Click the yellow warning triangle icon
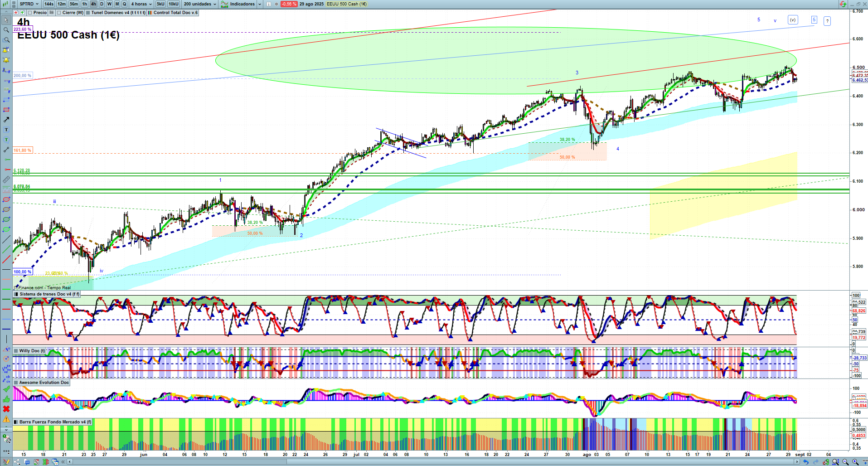This screenshot has width=868, height=466. (x=6, y=419)
